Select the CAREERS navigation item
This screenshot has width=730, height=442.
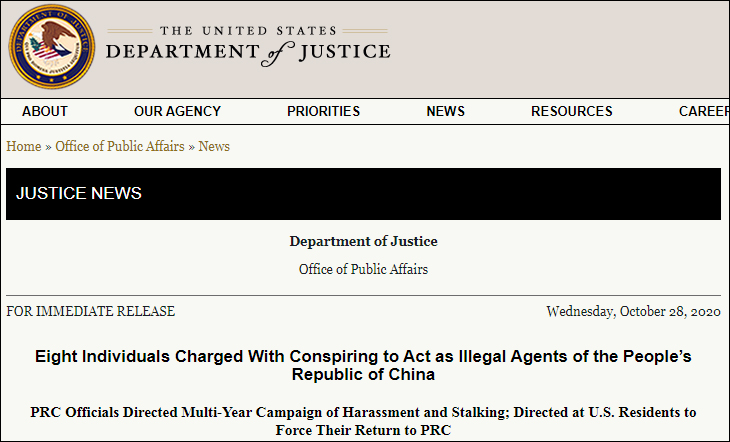coord(703,111)
